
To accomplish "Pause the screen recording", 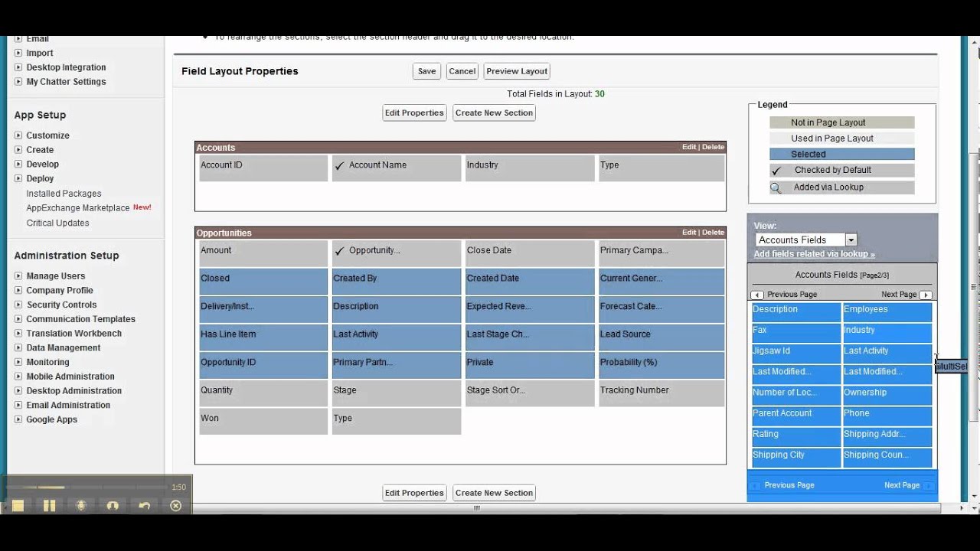I will [49, 506].
